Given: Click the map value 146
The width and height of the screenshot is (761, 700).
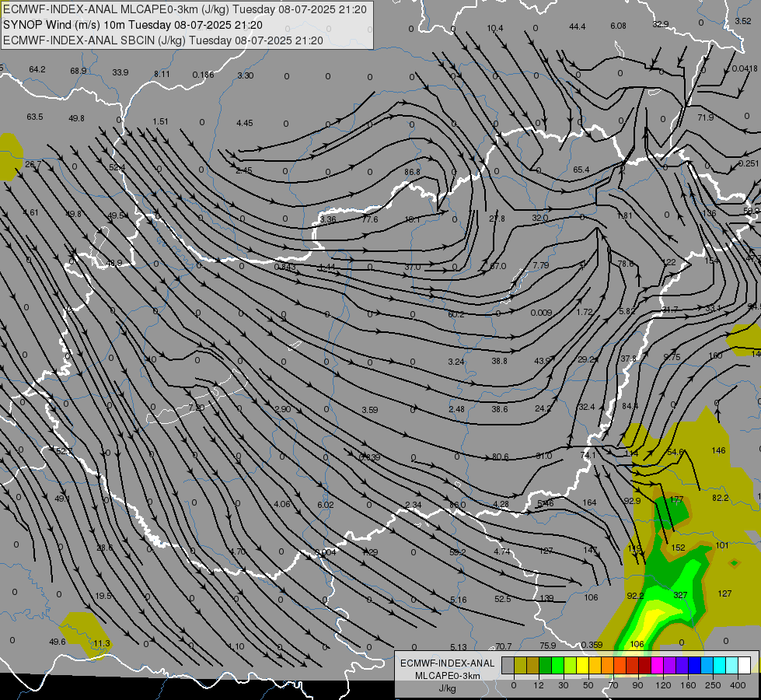Looking at the screenshot, I should tap(718, 450).
